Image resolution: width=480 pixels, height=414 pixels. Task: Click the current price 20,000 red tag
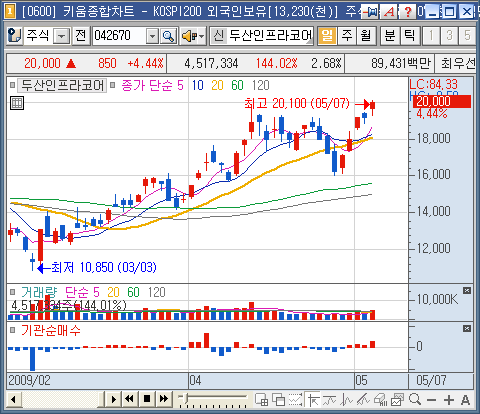pos(442,101)
